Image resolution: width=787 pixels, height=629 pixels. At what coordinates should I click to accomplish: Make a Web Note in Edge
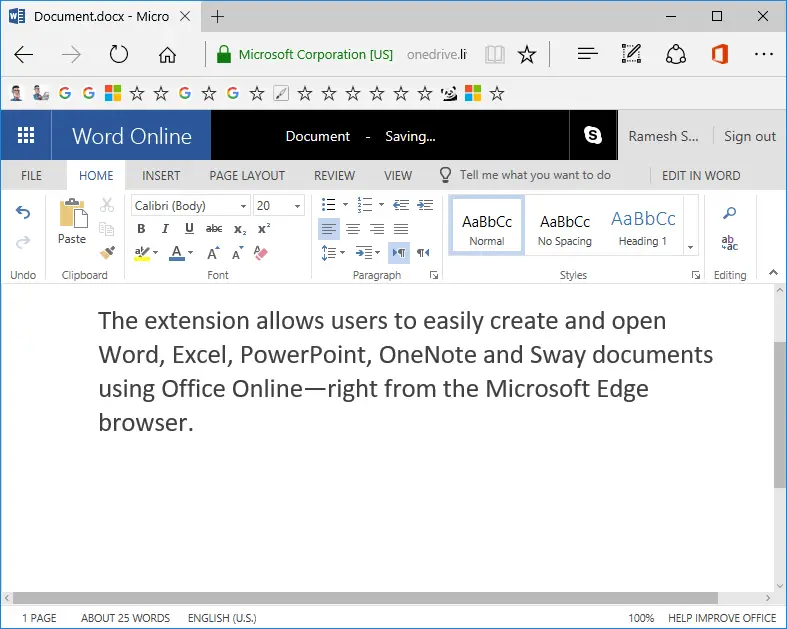[631, 54]
